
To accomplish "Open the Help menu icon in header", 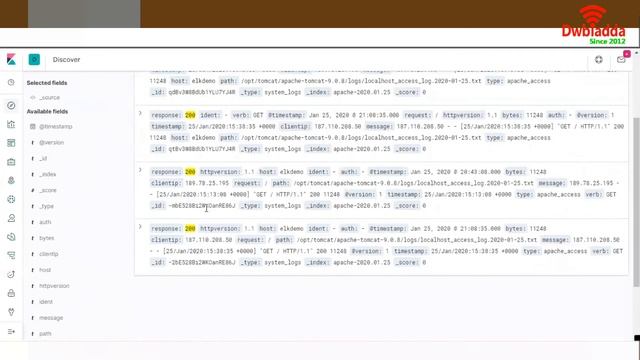I will 599,60.
